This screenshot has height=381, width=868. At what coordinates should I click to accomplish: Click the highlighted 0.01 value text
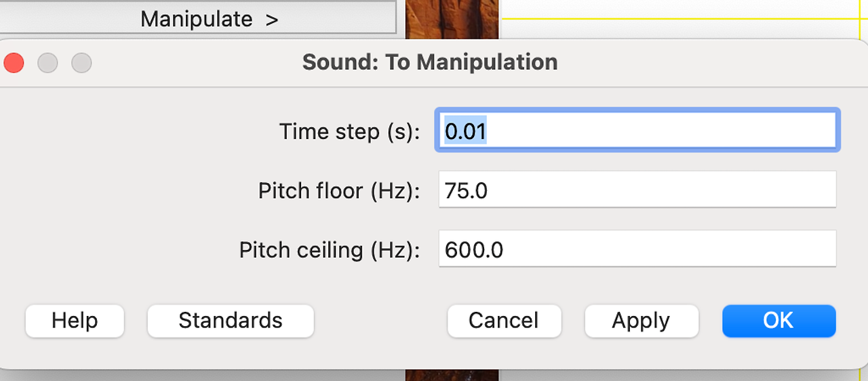pyautogui.click(x=466, y=131)
